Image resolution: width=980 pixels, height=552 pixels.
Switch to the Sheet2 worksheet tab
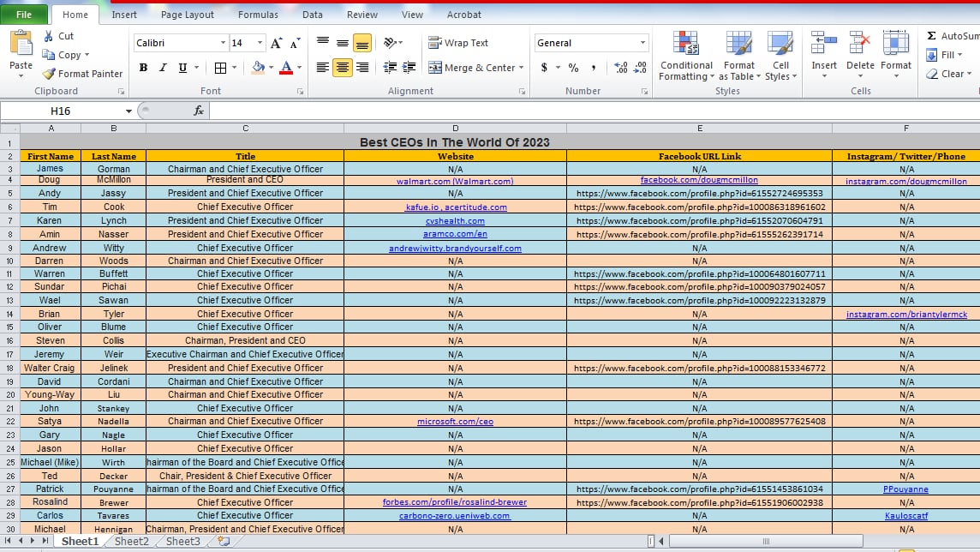click(131, 542)
